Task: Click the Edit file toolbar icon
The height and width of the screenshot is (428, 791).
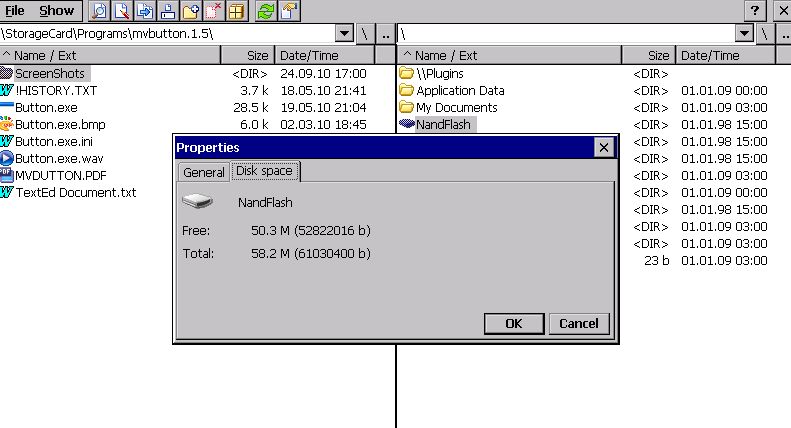Action: 122,11
